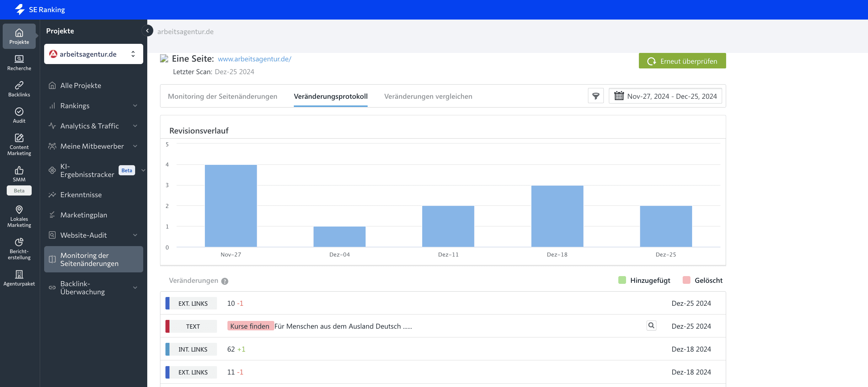Open the Berichterstellung section
Screen dimensions: 868x387
coord(19,249)
